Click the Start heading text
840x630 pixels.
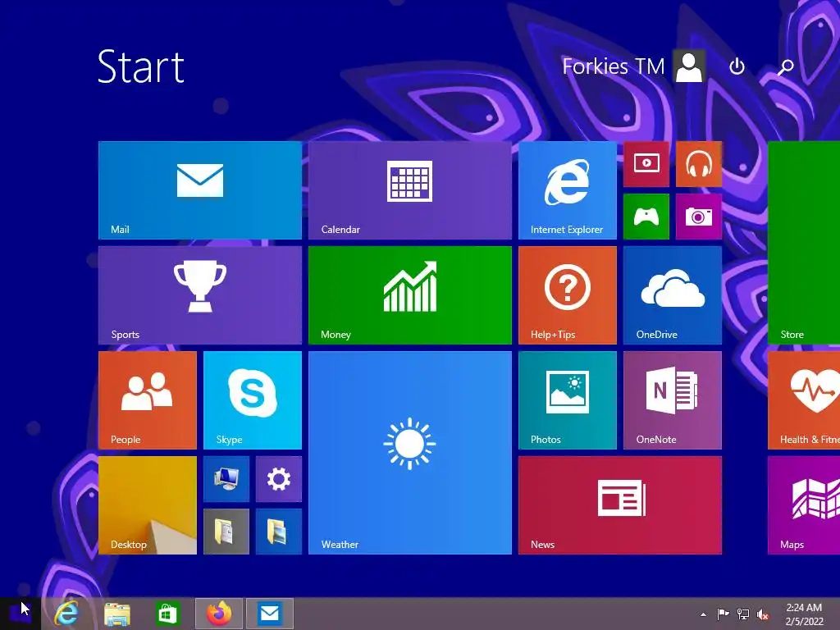point(141,66)
